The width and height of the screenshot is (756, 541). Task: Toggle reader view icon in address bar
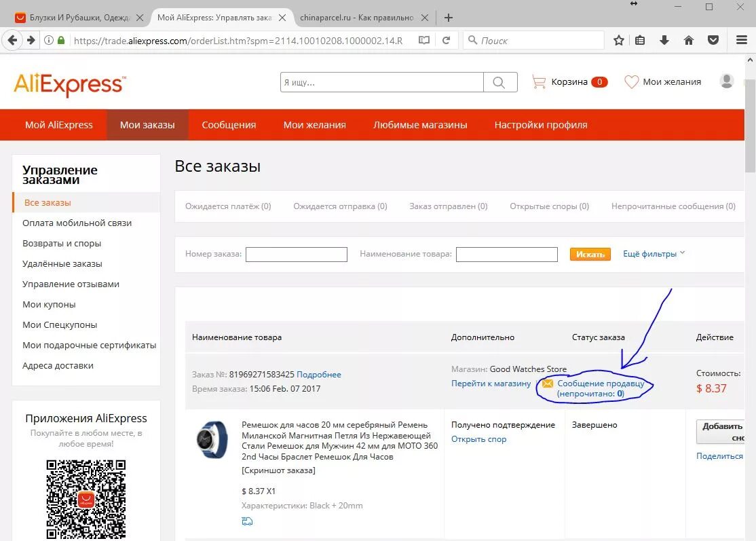click(x=423, y=41)
